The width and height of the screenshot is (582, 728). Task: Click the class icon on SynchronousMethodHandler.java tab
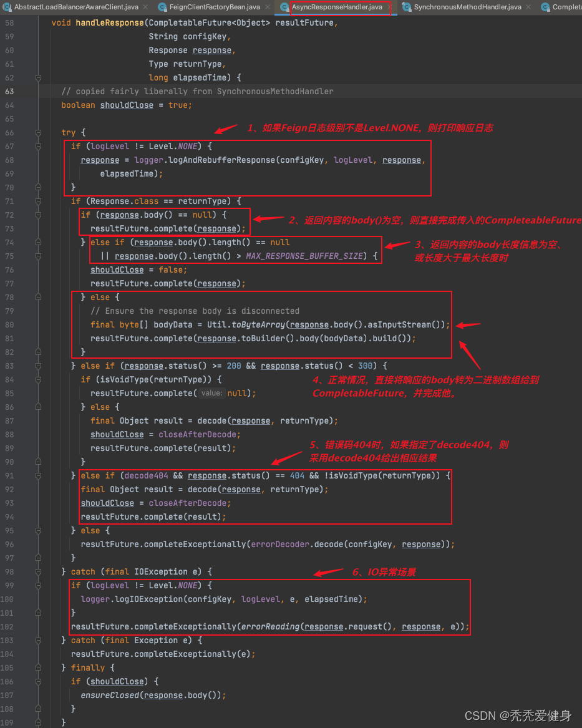point(407,7)
